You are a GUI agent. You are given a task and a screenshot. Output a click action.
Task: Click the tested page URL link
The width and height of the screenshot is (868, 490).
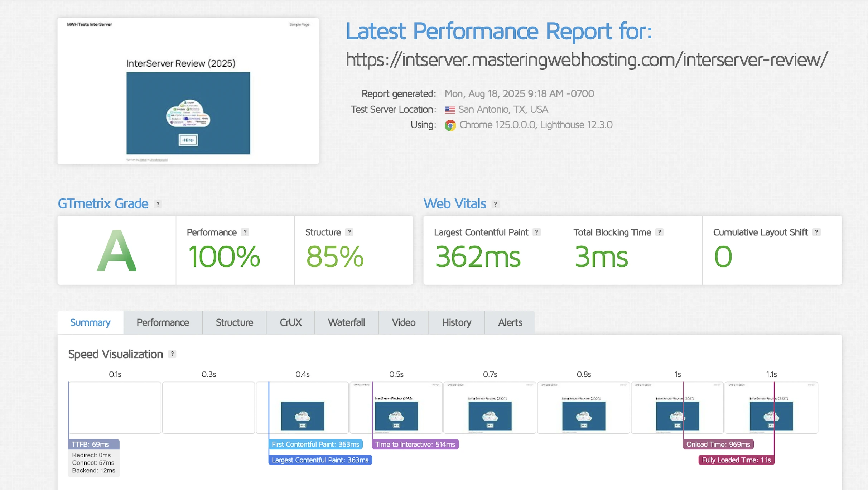[x=587, y=59]
